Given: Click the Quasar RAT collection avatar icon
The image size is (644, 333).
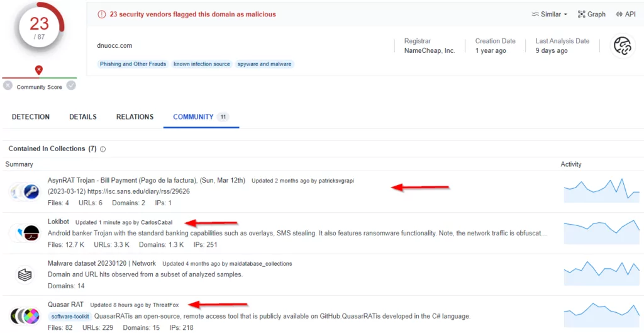Looking at the screenshot, I should [25, 316].
